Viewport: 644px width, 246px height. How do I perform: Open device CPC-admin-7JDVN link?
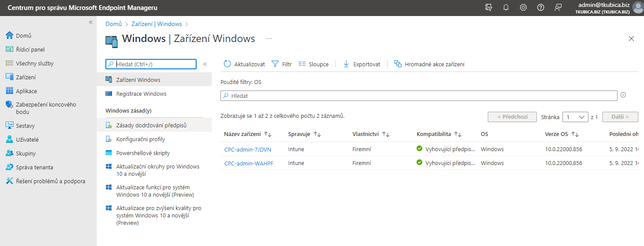(248, 149)
